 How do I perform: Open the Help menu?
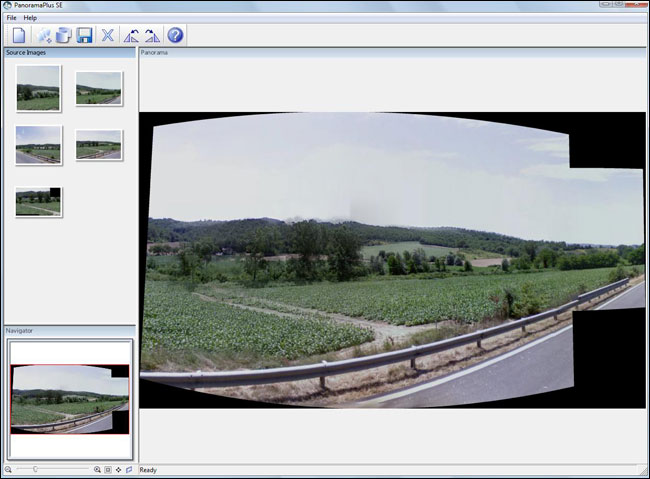click(30, 18)
